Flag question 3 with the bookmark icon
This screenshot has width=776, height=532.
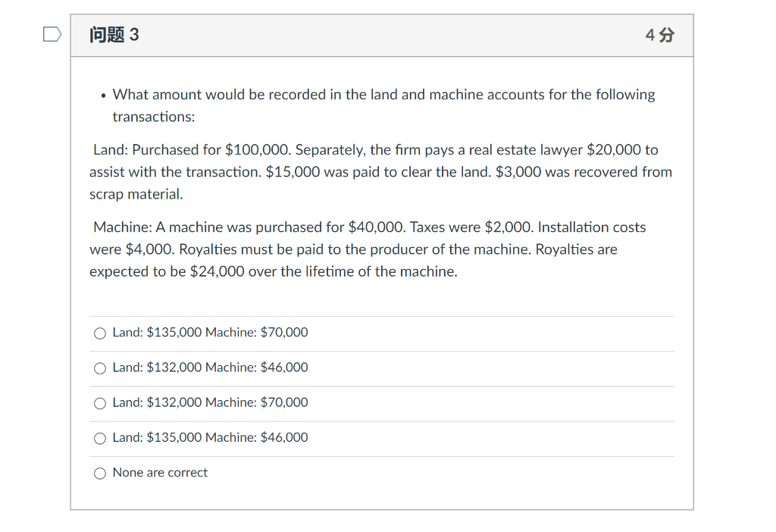point(52,34)
